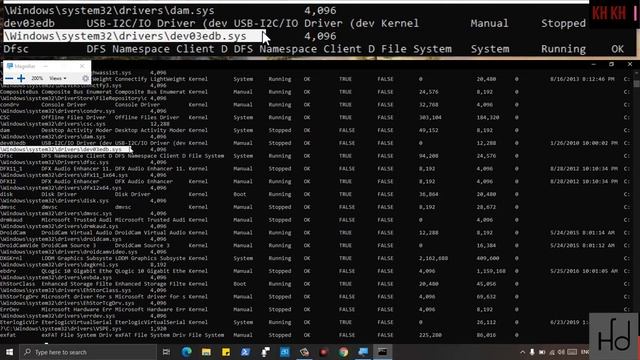Image resolution: width=640 pixels, height=360 pixels.
Task: Open PowerShell from the taskbar
Action: [245, 352]
